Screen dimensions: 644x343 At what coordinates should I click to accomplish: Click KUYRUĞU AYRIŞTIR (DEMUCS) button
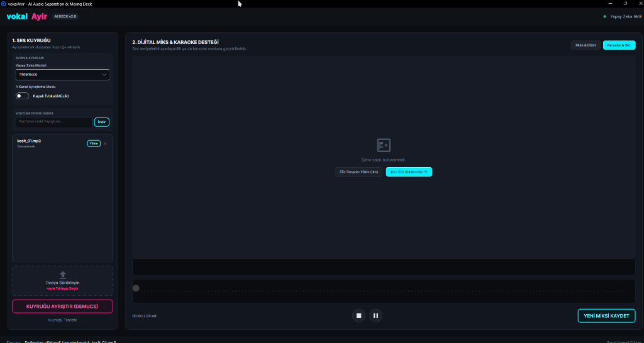[x=62, y=307]
